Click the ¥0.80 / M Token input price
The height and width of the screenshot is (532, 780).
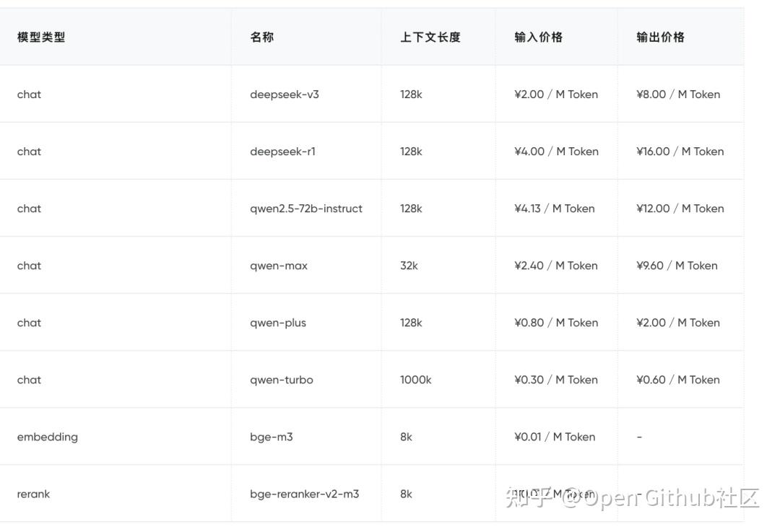coord(556,323)
